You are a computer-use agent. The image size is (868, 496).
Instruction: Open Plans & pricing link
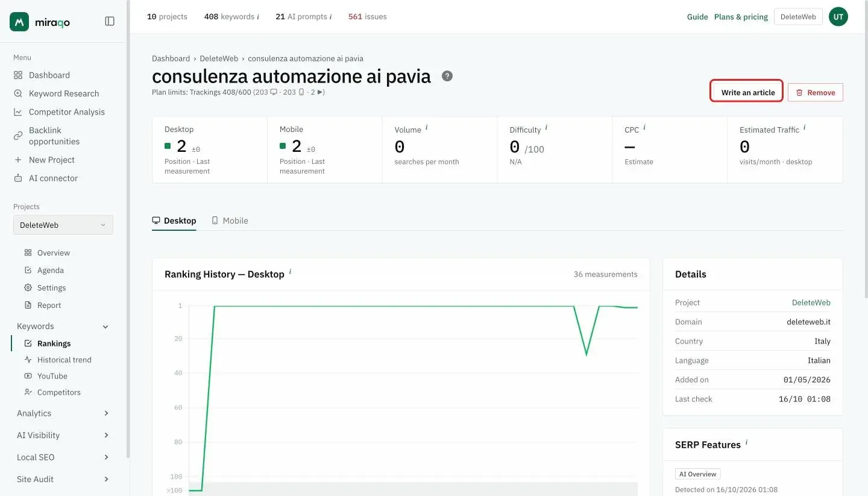(741, 17)
